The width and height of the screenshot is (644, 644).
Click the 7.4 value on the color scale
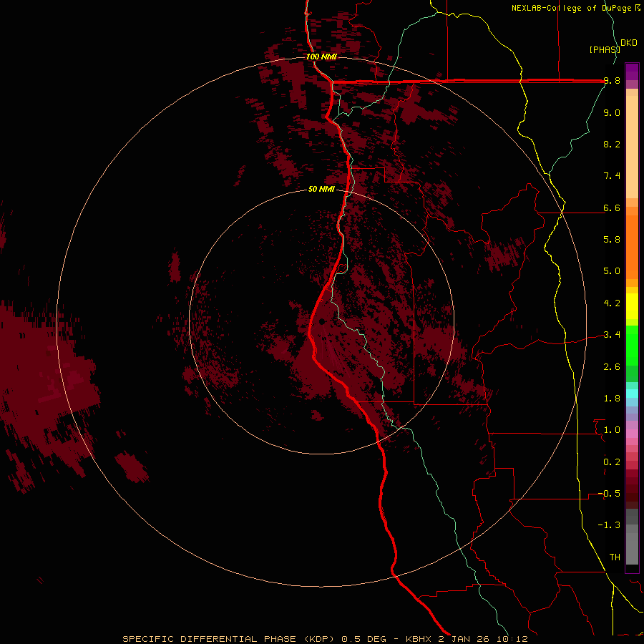(612, 176)
